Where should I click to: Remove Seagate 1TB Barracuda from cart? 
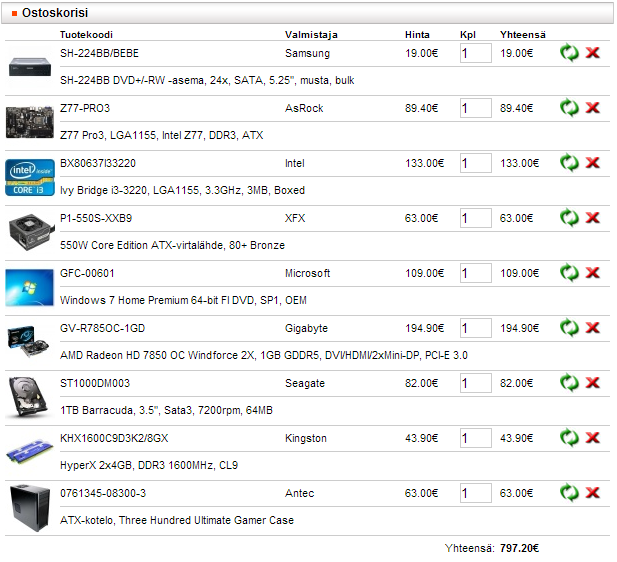click(593, 383)
